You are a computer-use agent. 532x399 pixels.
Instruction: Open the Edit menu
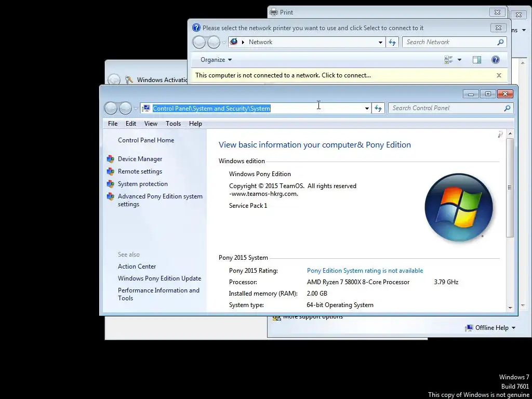pyautogui.click(x=130, y=124)
